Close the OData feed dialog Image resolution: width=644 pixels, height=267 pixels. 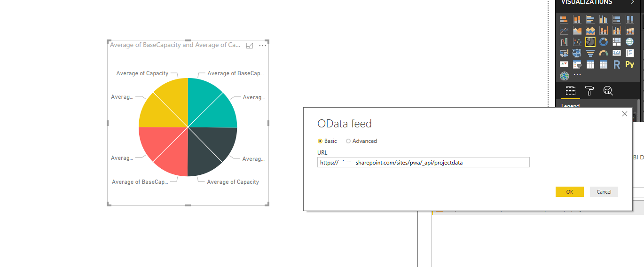pos(625,114)
